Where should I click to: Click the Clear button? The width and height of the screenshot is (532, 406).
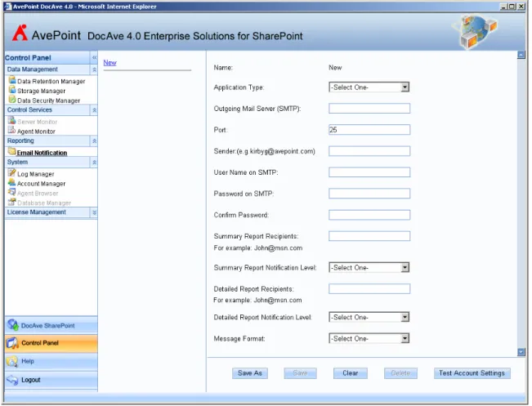351,373
